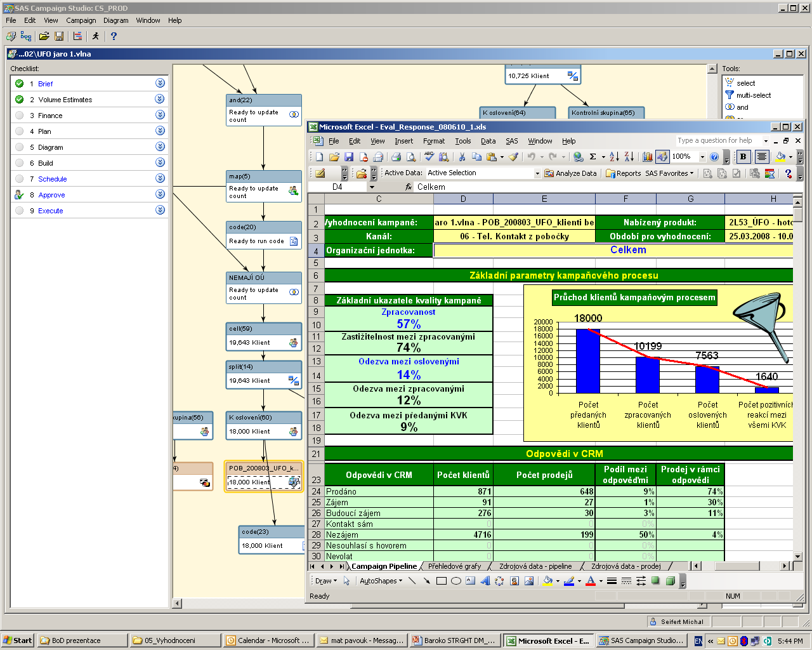Open the Schedule link in Checklist
Image resolution: width=812 pixels, height=650 pixels.
click(53, 179)
